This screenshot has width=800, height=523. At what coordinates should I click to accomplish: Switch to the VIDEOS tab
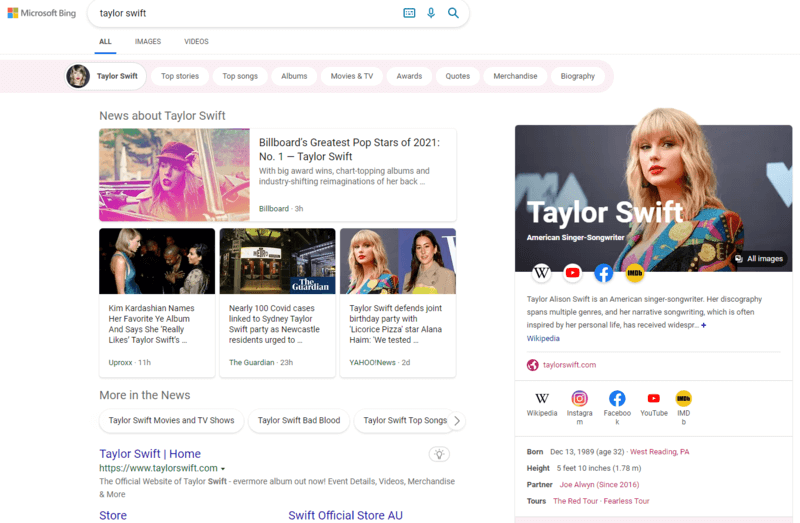point(196,42)
